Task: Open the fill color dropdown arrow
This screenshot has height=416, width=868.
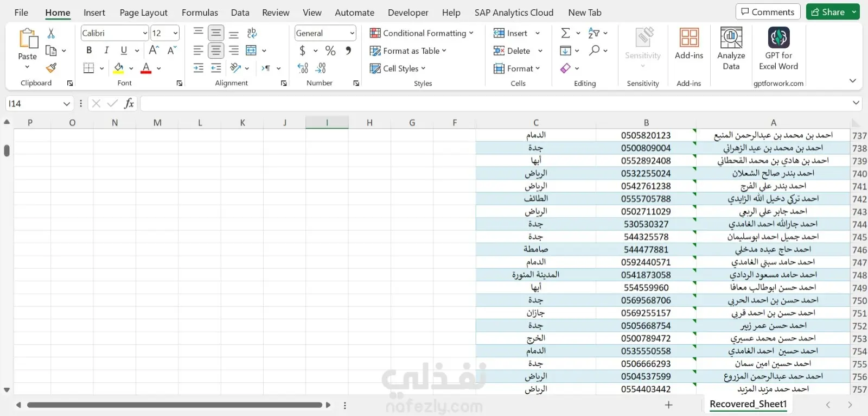Action: click(x=131, y=68)
